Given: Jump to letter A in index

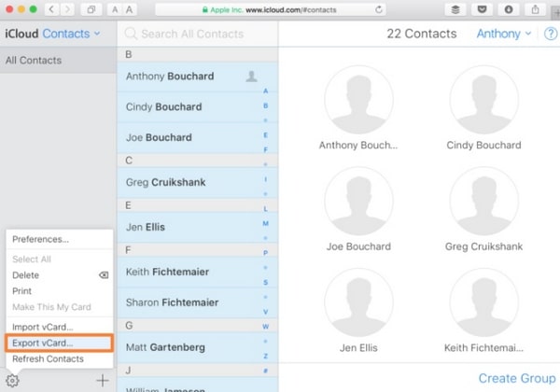Looking at the screenshot, I should [265, 91].
